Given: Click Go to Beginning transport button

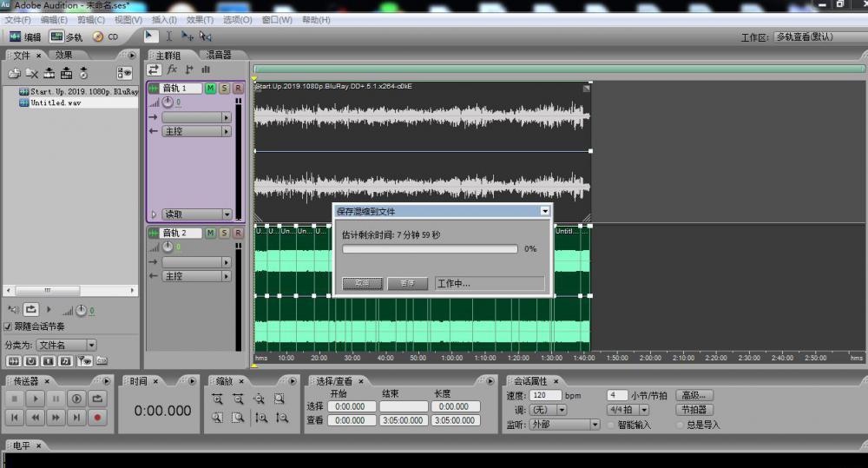Looking at the screenshot, I should (x=15, y=418).
